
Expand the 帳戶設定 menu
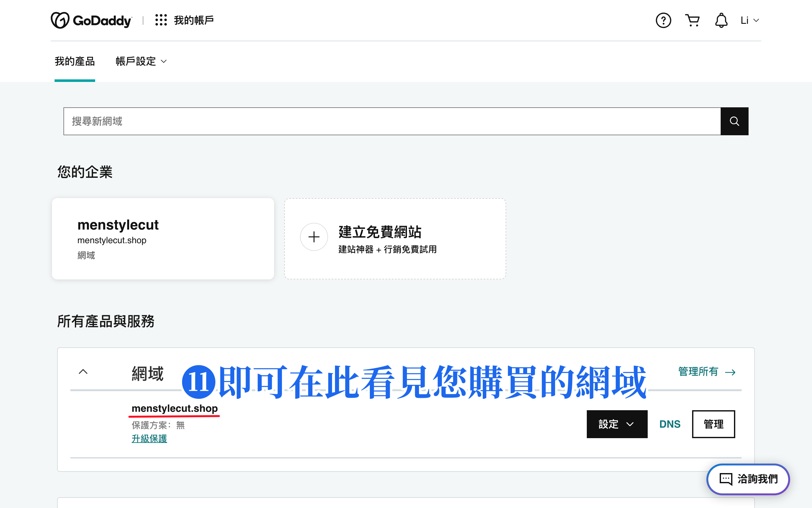141,62
